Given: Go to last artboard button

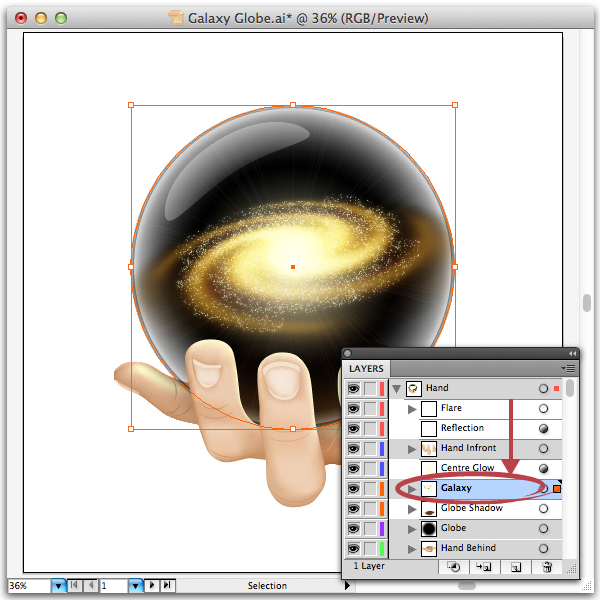Looking at the screenshot, I should coord(167,585).
